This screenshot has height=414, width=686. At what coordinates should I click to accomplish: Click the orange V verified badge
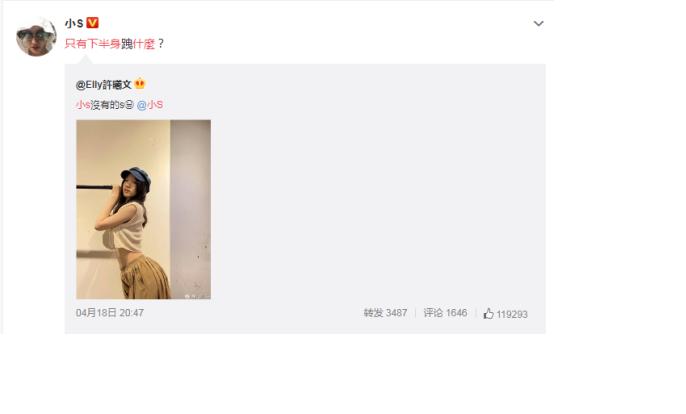click(x=92, y=23)
